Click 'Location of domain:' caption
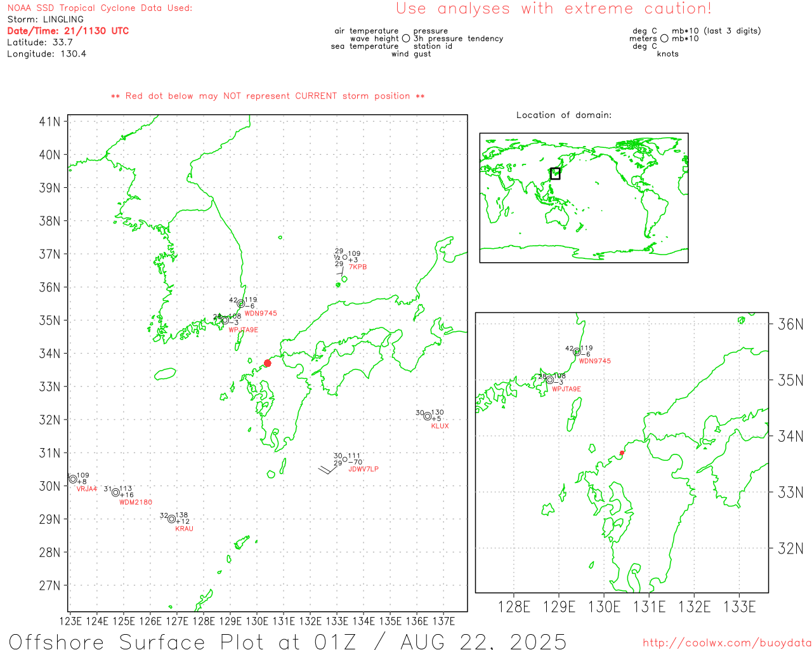 coord(564,115)
